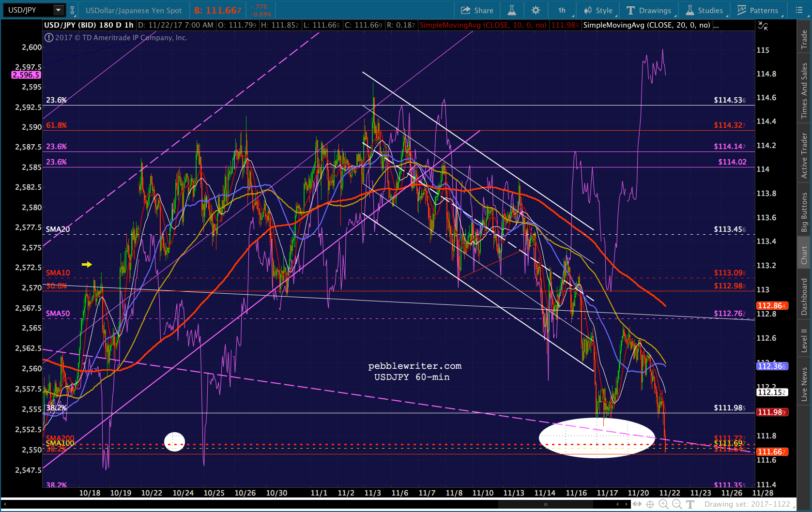Click the 11/22 date on the time axis
Screen dimensions: 812x512
point(669,493)
